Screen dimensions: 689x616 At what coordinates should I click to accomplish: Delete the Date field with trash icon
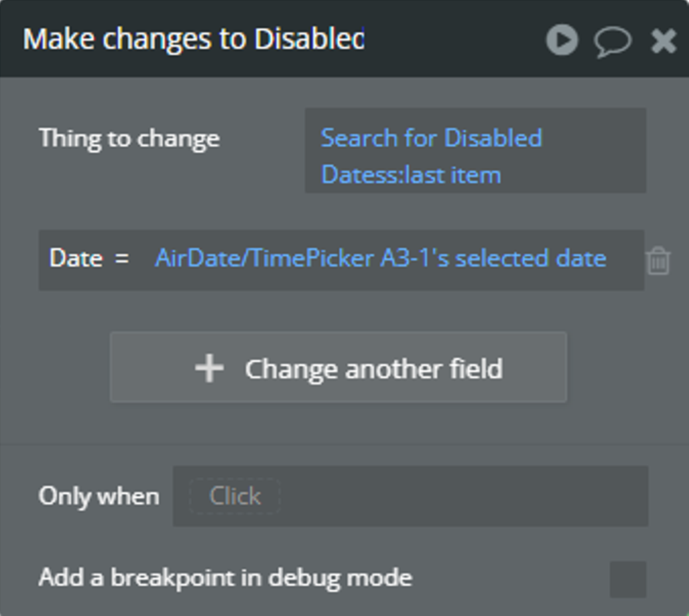point(658,261)
